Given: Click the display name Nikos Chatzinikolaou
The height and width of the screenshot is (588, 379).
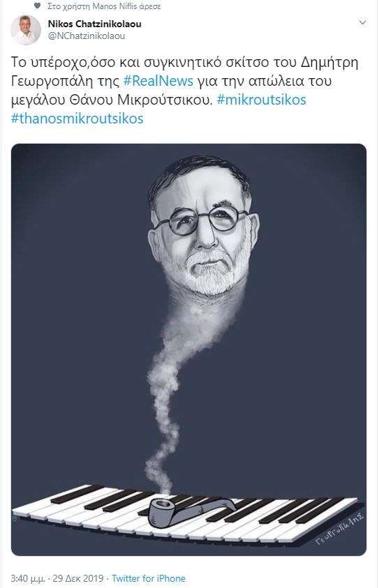Looking at the screenshot, I should point(94,24).
